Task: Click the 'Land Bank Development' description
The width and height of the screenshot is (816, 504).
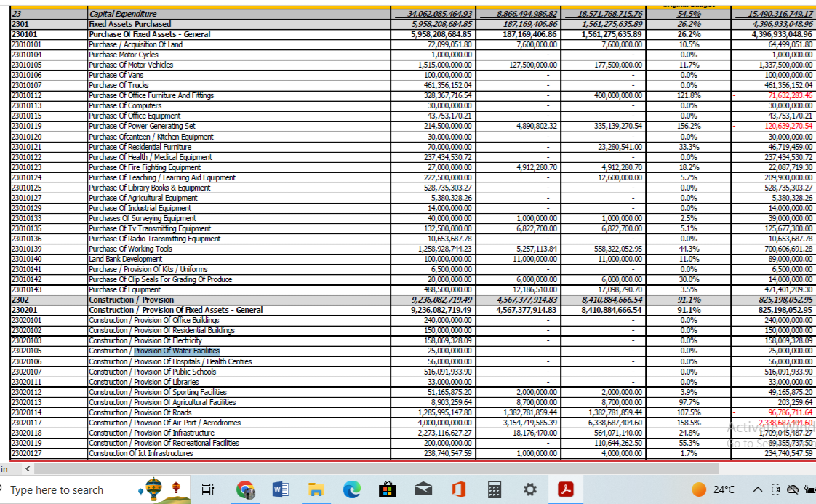Action: click(125, 259)
